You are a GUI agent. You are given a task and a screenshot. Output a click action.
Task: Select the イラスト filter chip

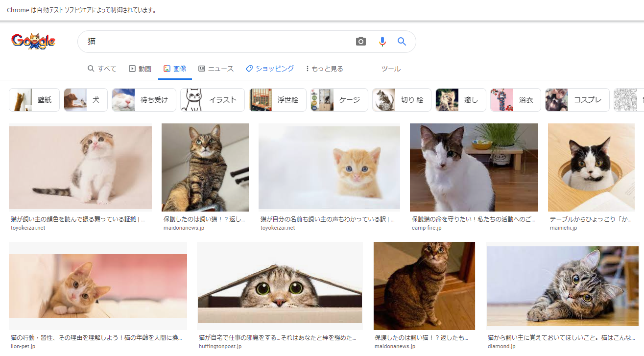[x=213, y=100]
